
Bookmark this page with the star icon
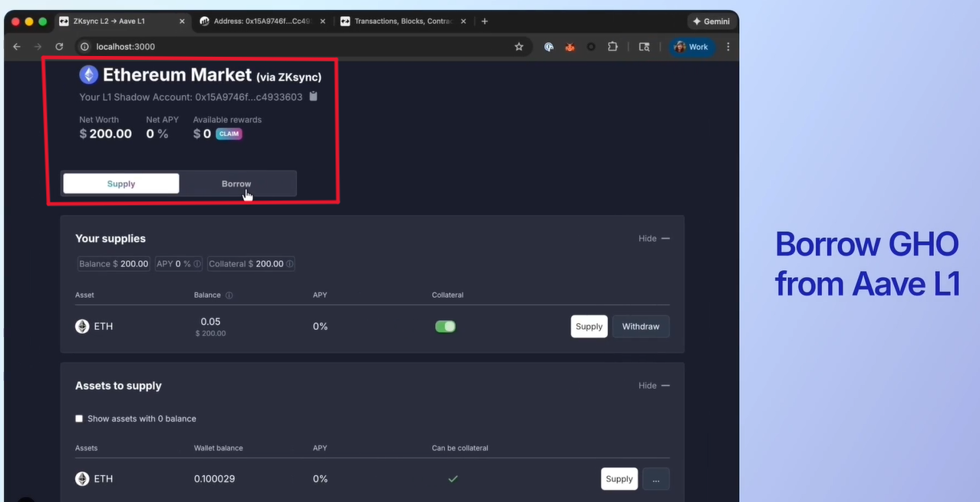tap(519, 47)
